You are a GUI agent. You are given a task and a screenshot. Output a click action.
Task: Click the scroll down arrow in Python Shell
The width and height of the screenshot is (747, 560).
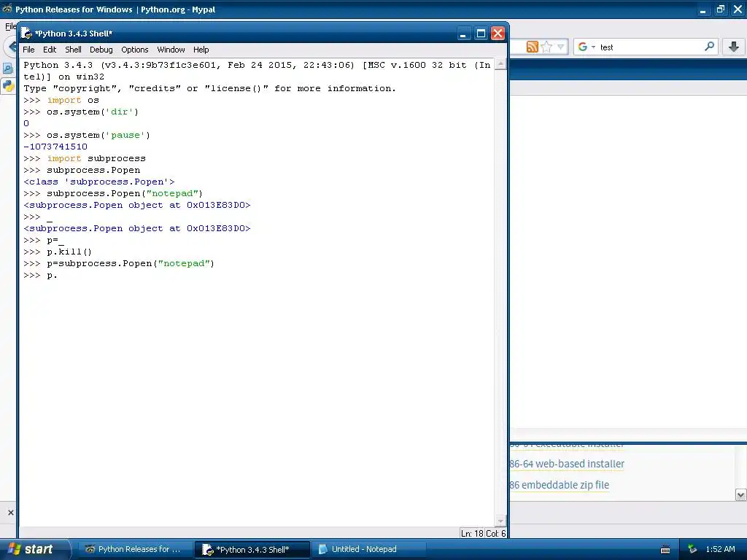[500, 521]
